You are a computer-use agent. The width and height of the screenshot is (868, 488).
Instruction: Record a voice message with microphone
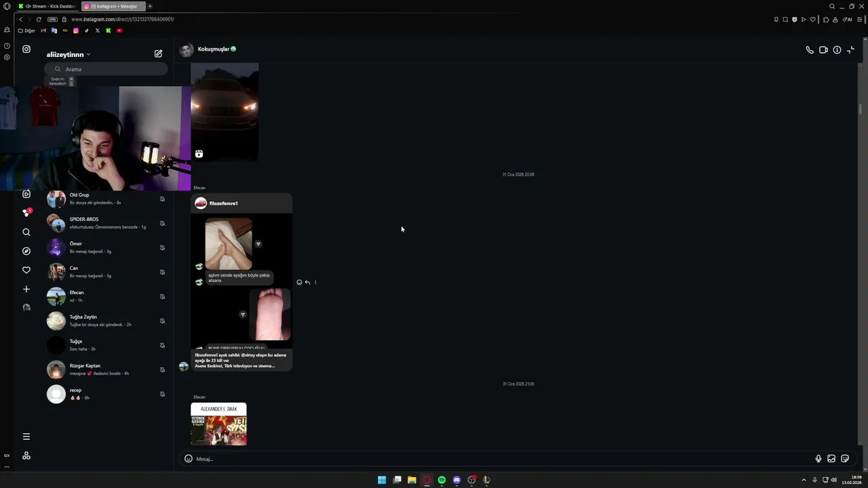(x=818, y=459)
